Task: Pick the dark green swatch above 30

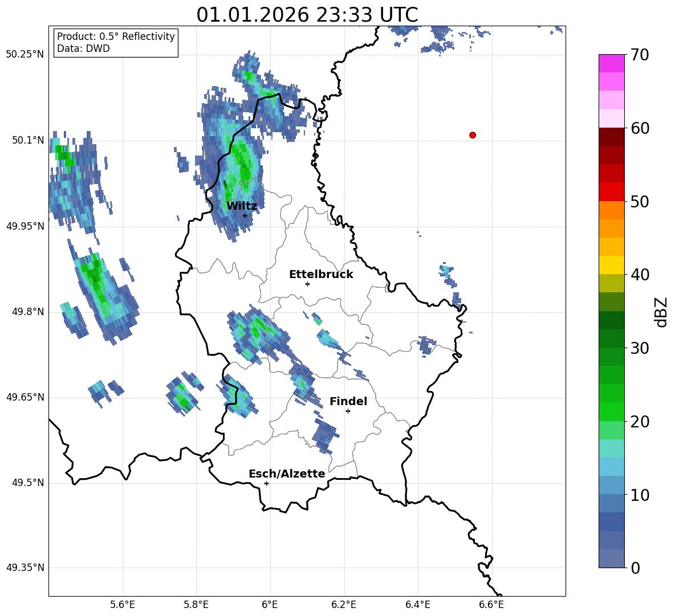Action: 612,338
